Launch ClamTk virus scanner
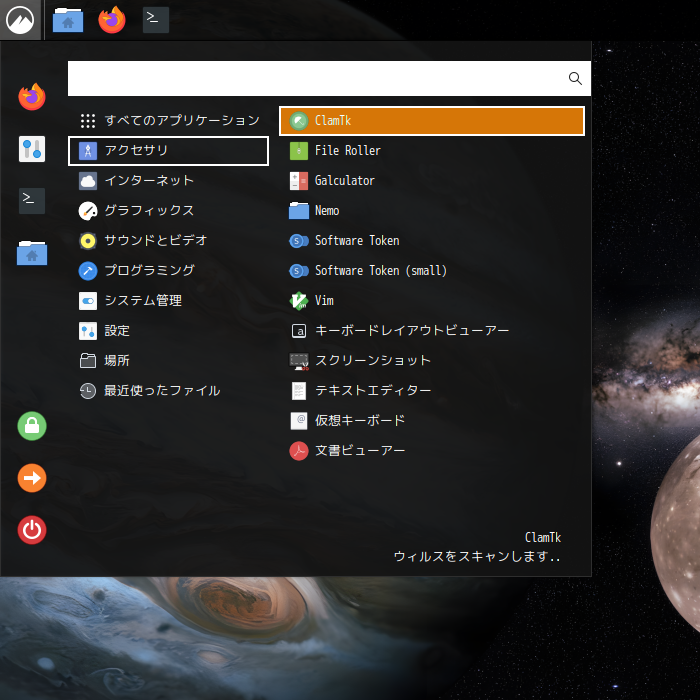 431,121
